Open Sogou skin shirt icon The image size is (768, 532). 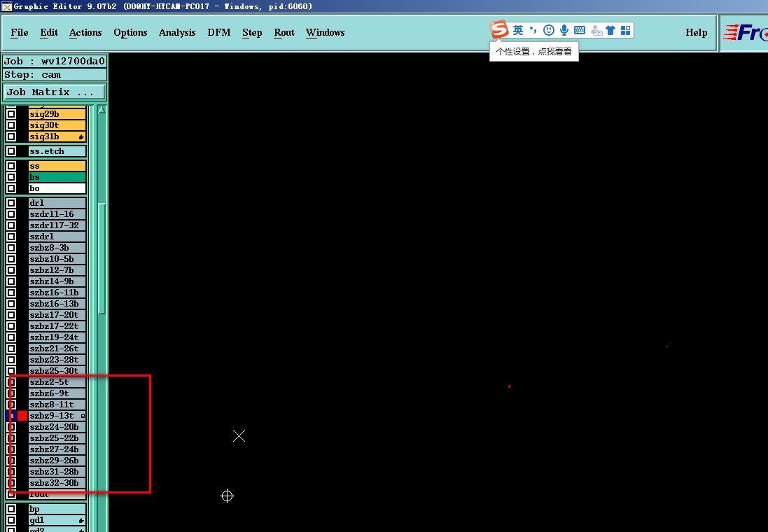tap(610, 30)
